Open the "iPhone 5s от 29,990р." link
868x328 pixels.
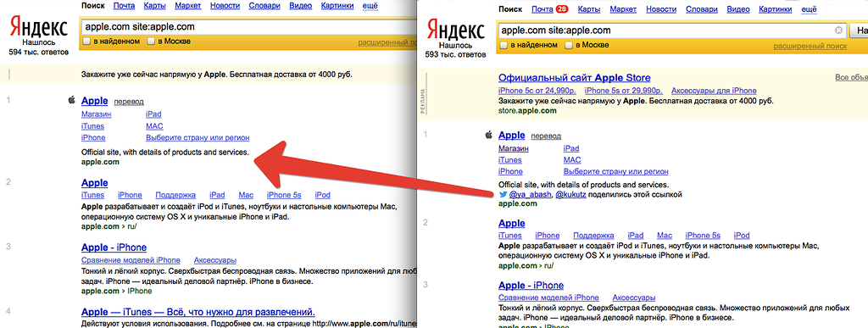[623, 91]
